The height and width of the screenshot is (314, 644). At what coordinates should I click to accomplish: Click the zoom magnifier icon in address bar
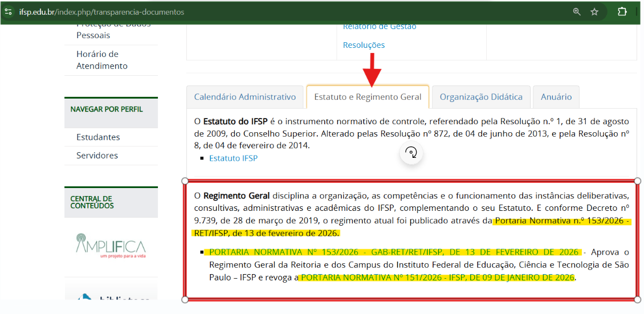pyautogui.click(x=577, y=11)
